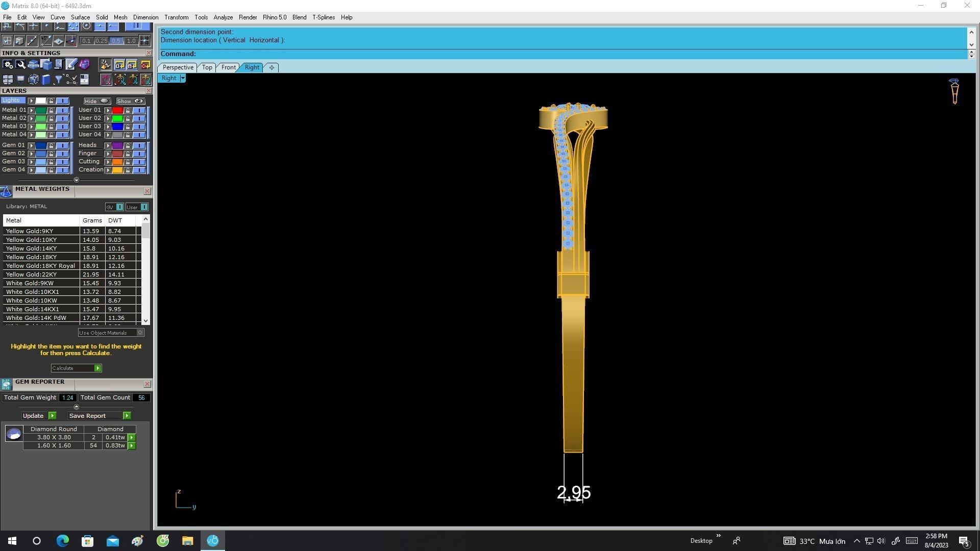980x551 pixels.
Task: Switch to the Perspective viewport tab
Action: (x=178, y=67)
